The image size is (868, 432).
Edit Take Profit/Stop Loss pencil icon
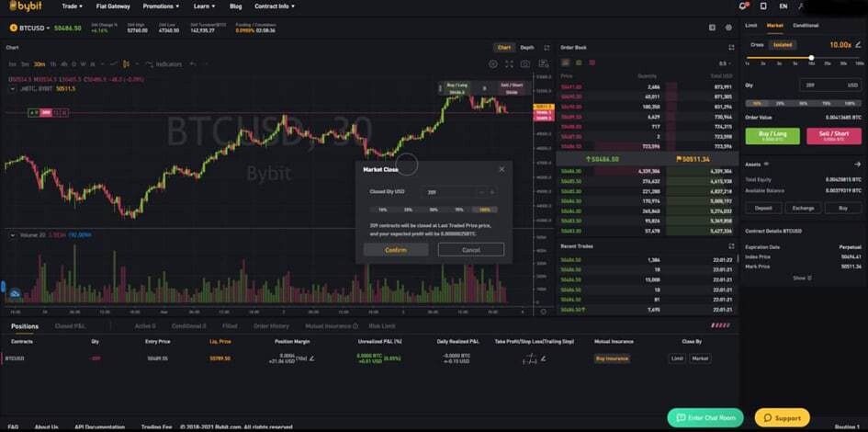click(543, 358)
